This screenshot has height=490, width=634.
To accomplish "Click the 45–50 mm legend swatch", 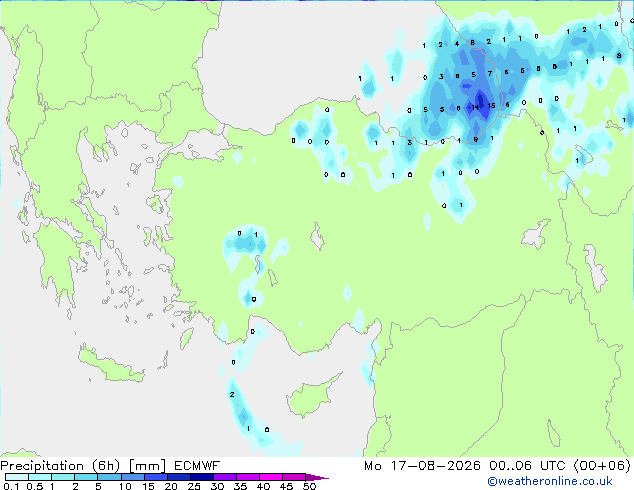I will [x=294, y=477].
